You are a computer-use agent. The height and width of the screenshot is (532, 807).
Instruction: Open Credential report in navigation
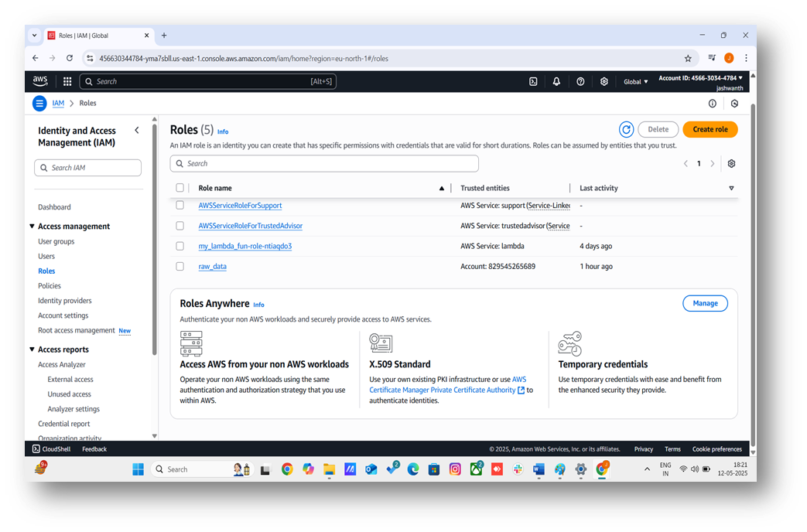(x=63, y=424)
